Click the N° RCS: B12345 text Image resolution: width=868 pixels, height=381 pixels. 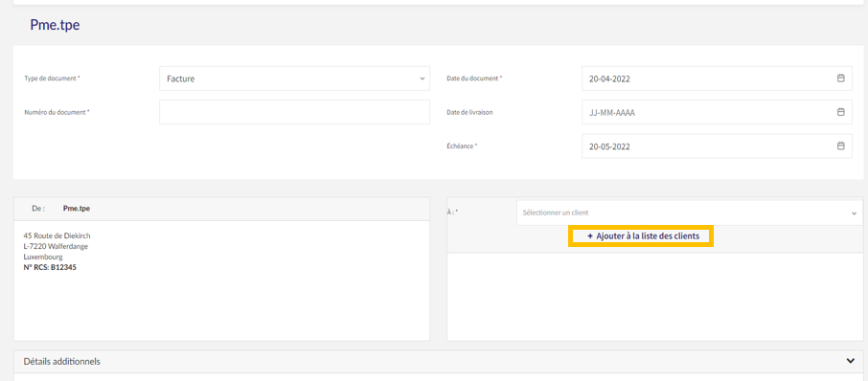click(50, 268)
